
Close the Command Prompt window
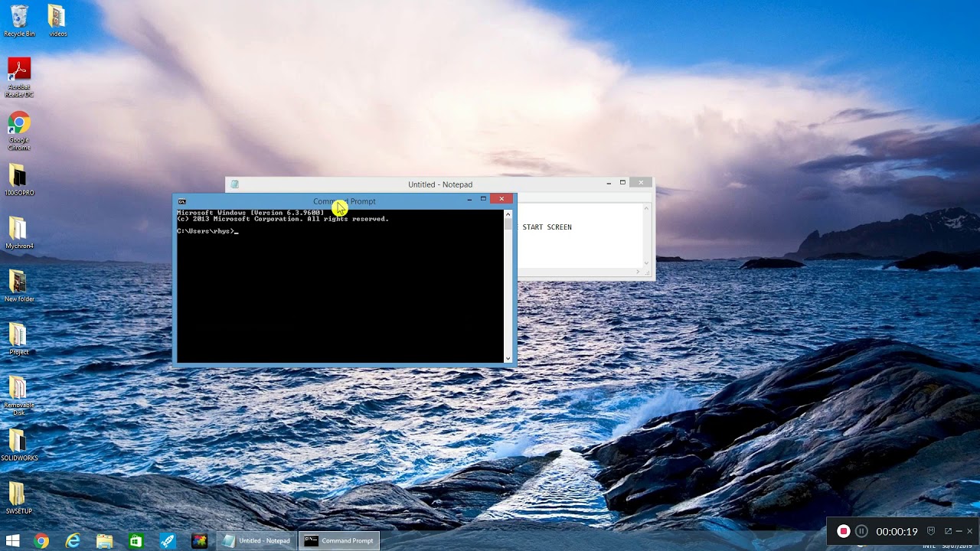(501, 200)
